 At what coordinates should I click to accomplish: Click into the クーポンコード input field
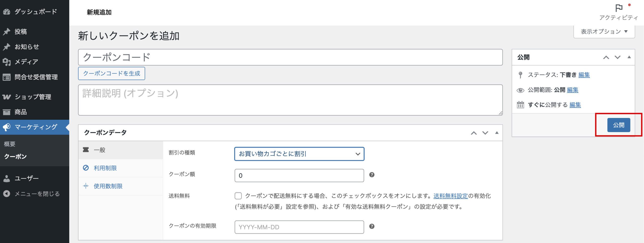click(290, 57)
